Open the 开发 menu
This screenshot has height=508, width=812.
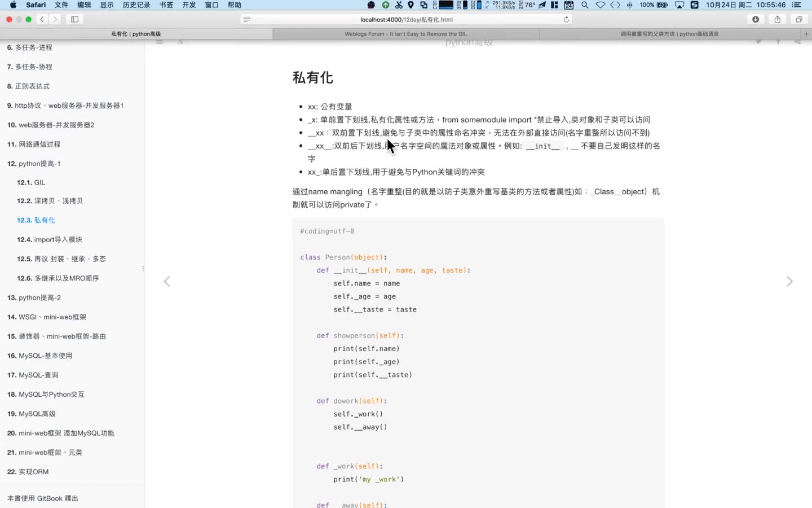click(x=189, y=5)
